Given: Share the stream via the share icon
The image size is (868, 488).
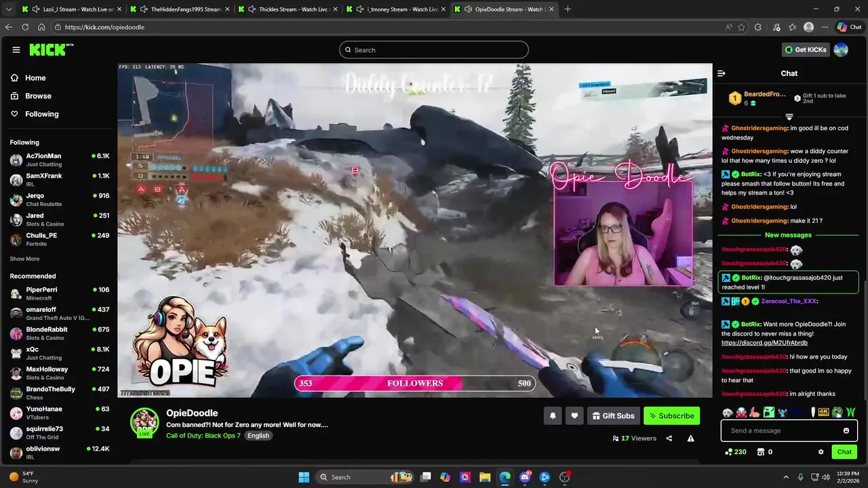Looking at the screenshot, I should (x=669, y=439).
